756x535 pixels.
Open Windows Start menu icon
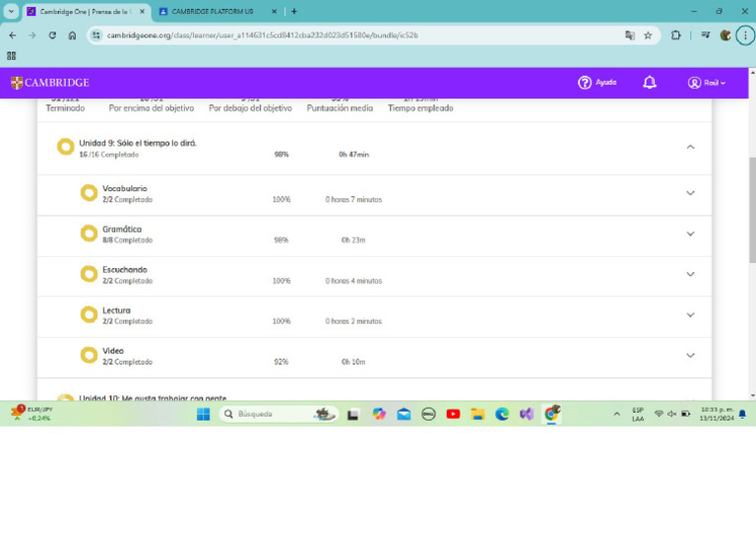[x=203, y=414]
